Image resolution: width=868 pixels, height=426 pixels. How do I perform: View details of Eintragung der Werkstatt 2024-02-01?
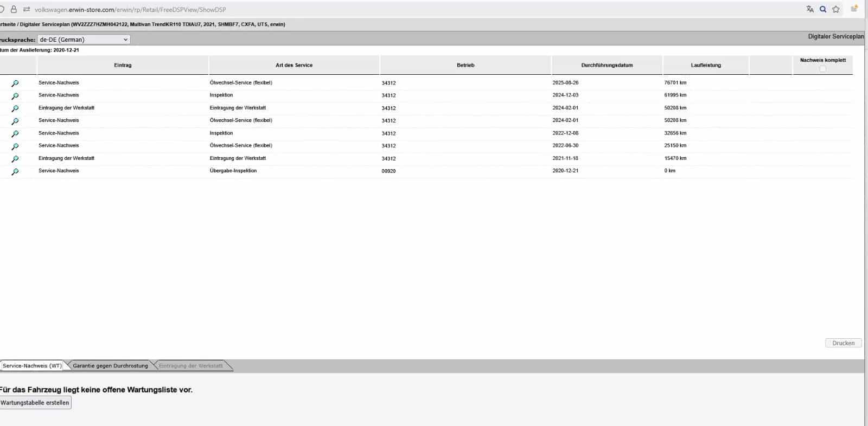[15, 108]
